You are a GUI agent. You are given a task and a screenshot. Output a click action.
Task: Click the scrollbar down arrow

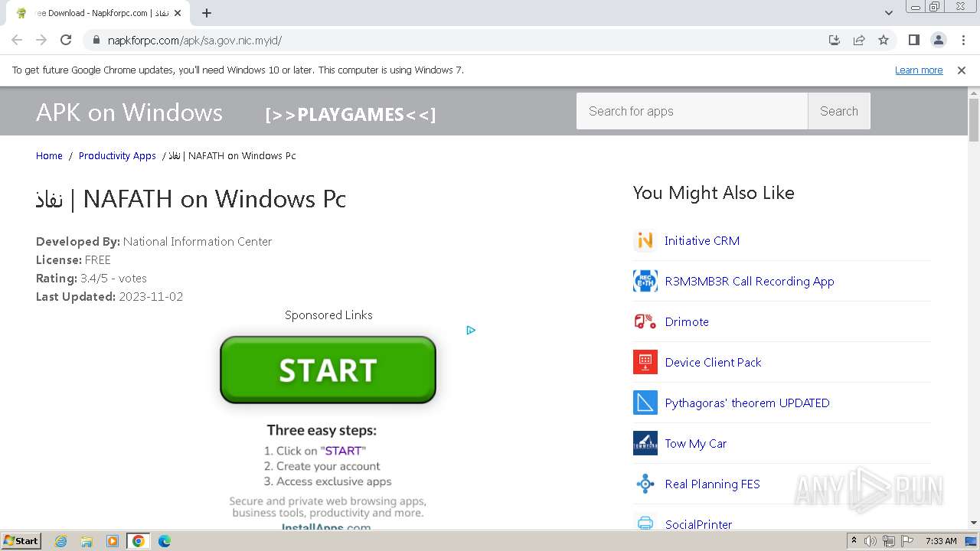[x=974, y=523]
